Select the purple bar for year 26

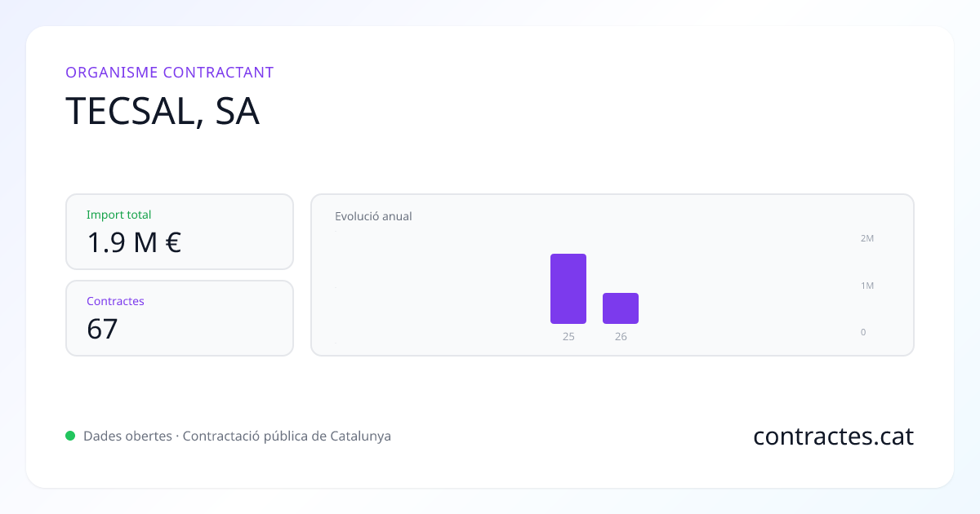click(x=621, y=308)
